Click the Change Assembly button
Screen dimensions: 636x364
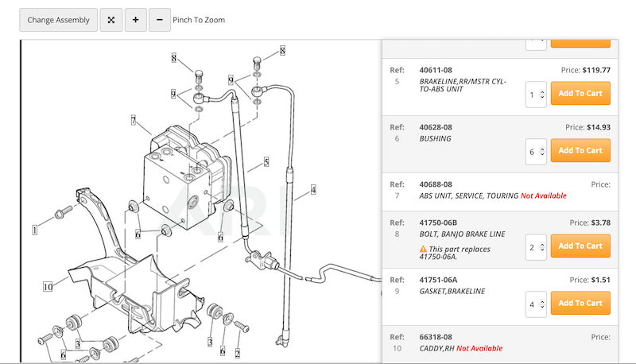(59, 20)
